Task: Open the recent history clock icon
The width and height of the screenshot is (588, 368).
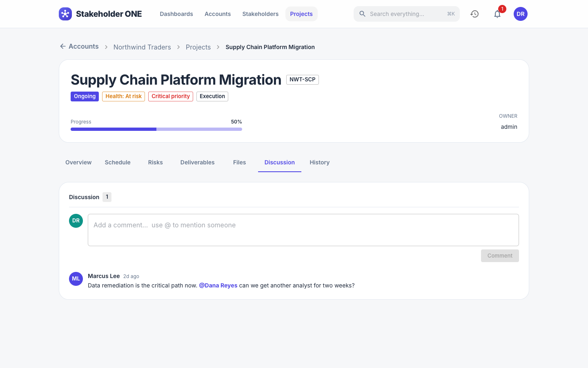Action: coord(474,14)
